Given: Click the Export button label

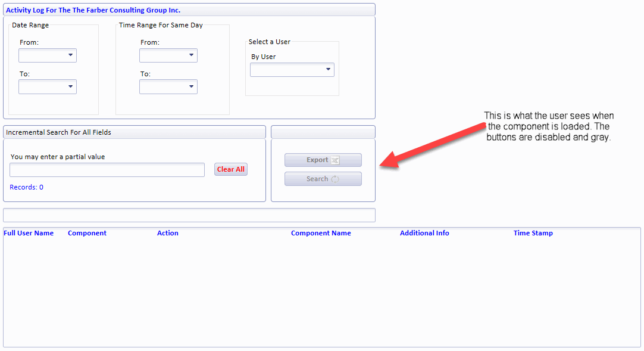Looking at the screenshot, I should click(317, 160).
